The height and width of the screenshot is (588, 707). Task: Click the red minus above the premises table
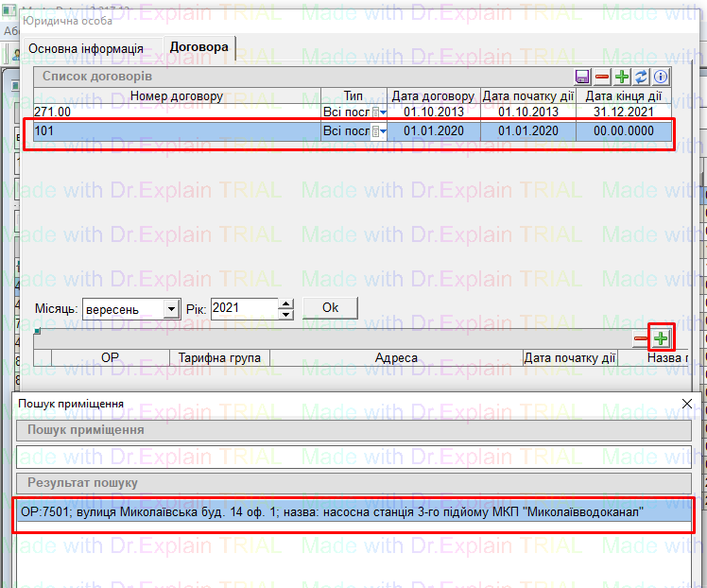[642, 337]
